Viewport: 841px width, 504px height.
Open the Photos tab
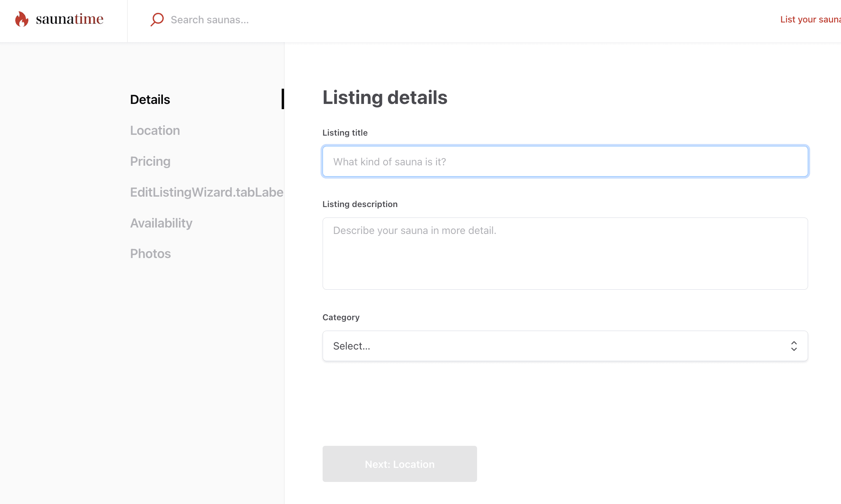pyautogui.click(x=150, y=254)
